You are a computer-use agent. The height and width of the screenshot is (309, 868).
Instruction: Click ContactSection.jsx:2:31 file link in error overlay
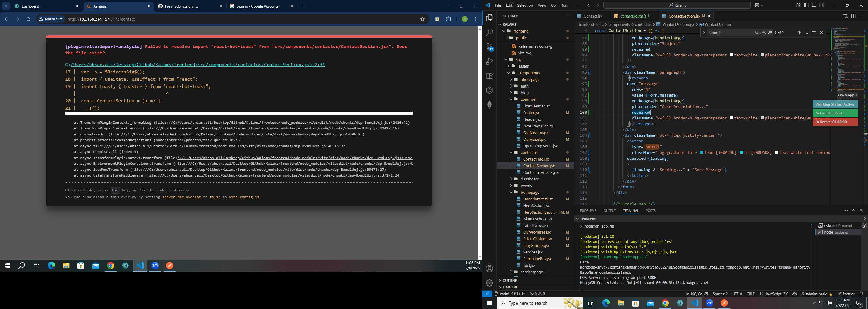[195, 65]
